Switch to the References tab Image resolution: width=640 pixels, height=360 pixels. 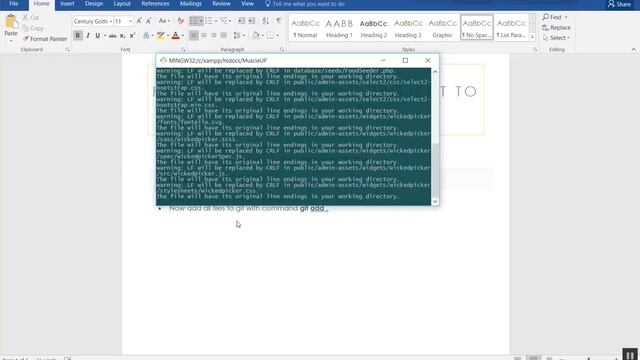pyautogui.click(x=155, y=4)
